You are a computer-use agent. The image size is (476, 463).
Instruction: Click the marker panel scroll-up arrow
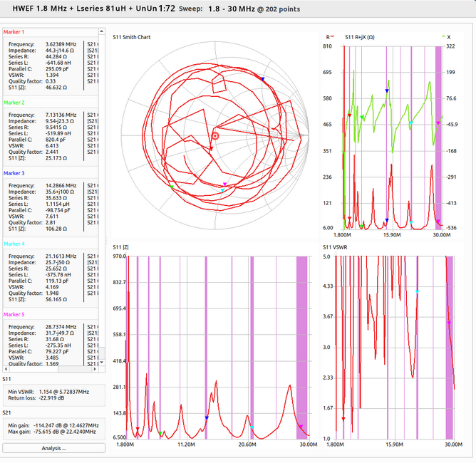coord(102,31)
